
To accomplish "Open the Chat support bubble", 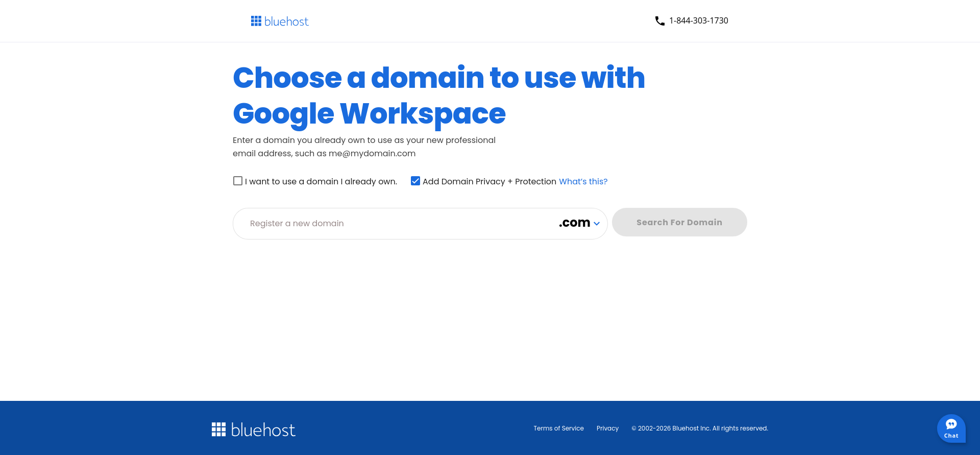I will pos(951,428).
